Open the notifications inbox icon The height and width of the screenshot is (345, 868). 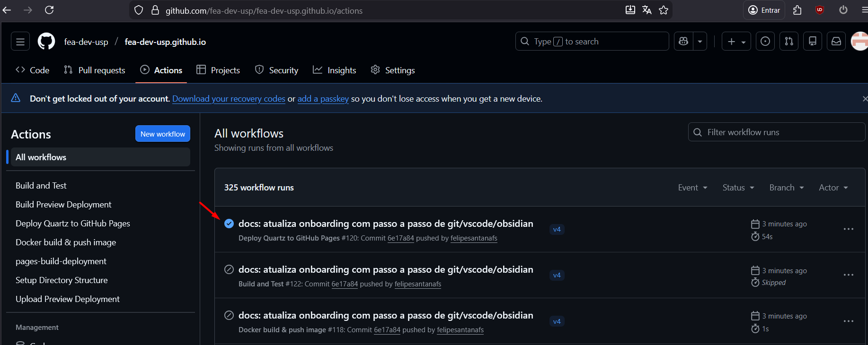coord(836,42)
